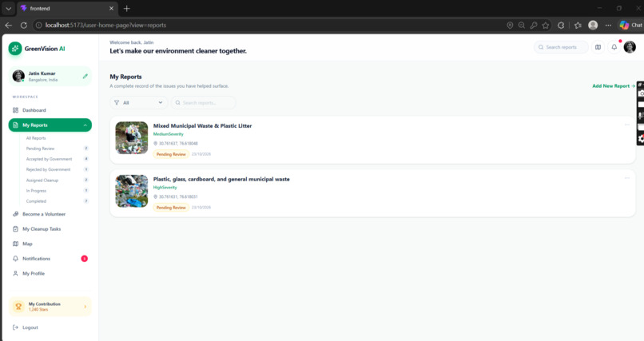Open the notifications bell in header
Viewport: 644px width, 341px height.
tap(614, 47)
